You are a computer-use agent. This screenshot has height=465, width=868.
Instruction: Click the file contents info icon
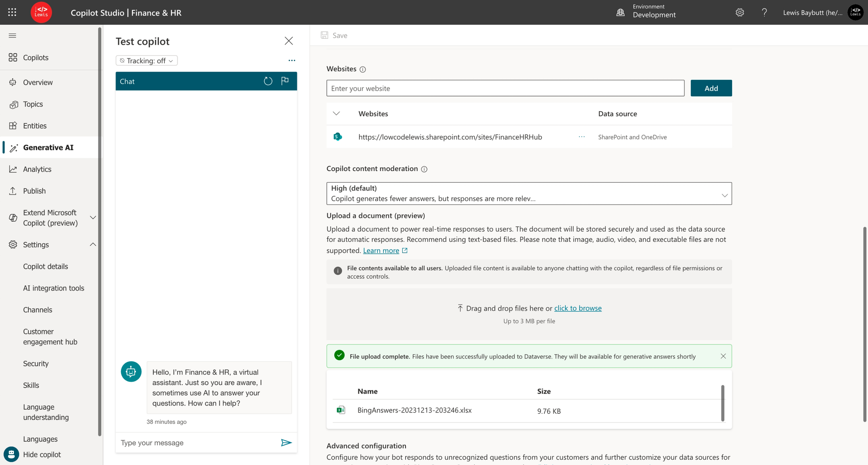[x=338, y=271]
